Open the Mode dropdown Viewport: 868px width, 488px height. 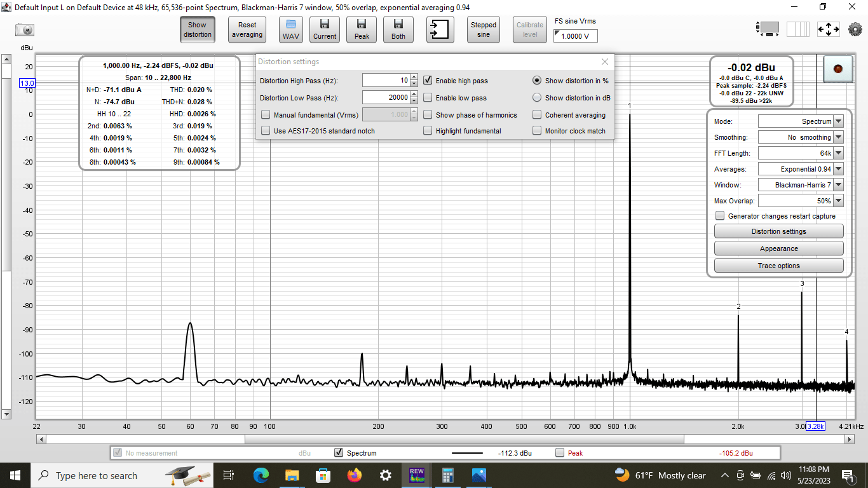point(801,121)
